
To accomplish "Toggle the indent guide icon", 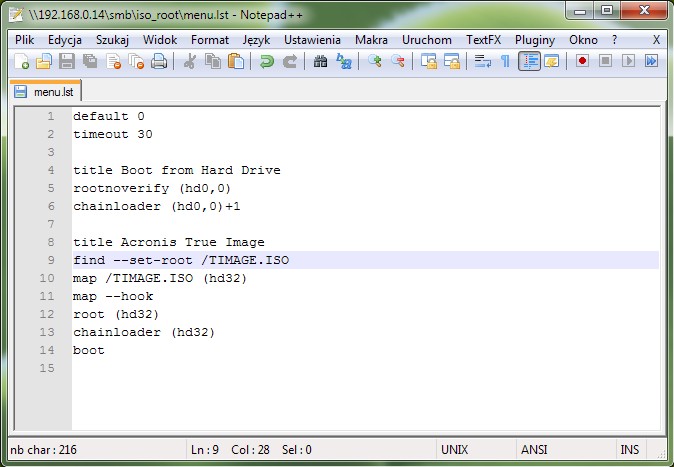I will pos(529,61).
